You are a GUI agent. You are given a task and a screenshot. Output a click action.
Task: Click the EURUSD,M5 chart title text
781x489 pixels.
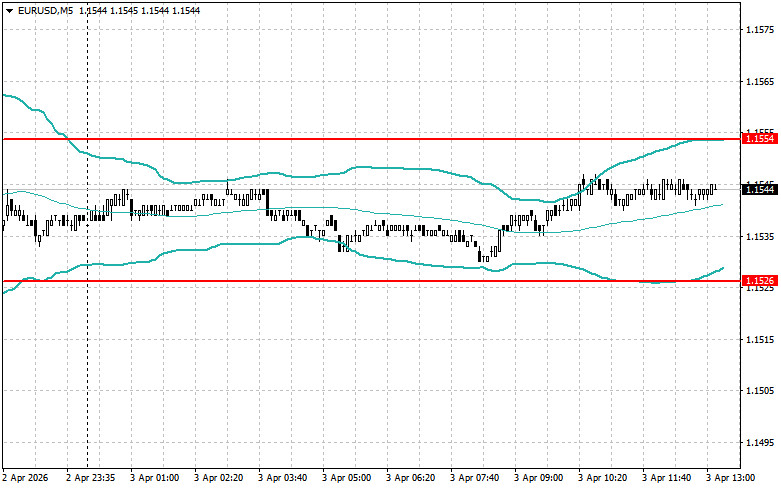[x=45, y=10]
